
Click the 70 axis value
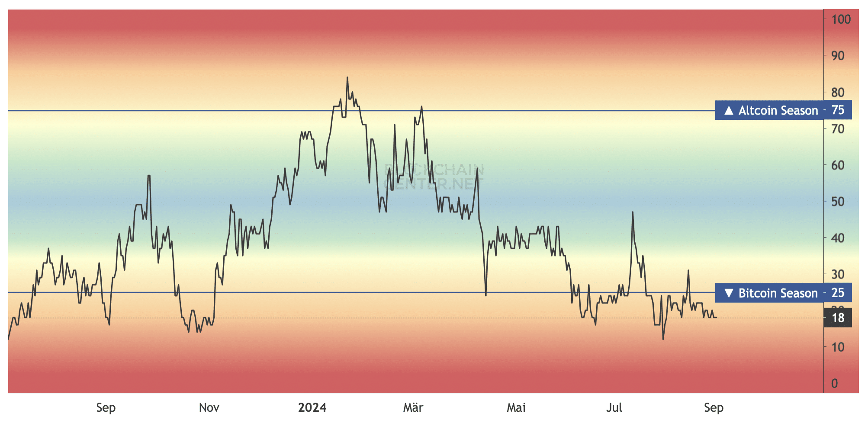point(838,128)
